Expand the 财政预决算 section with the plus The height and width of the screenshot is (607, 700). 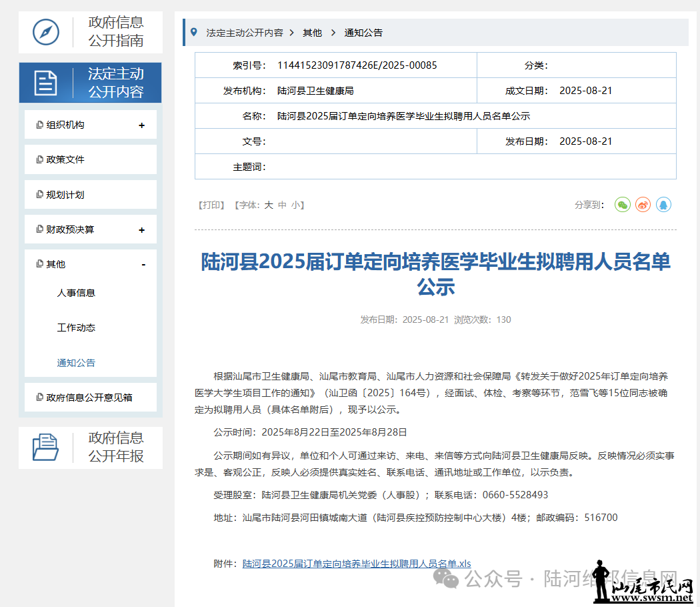click(141, 230)
